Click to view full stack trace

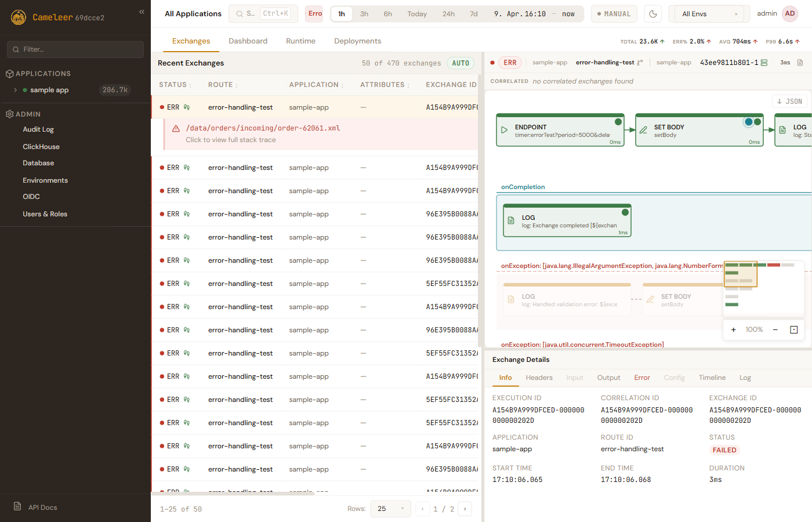point(231,140)
